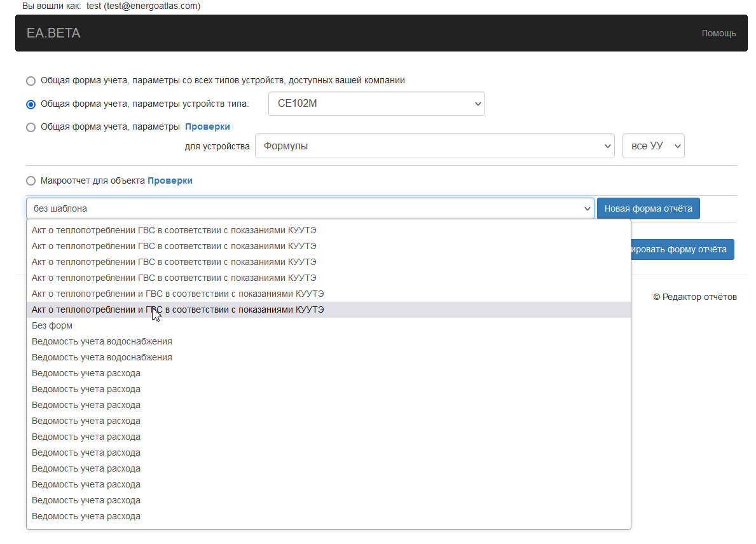The height and width of the screenshot is (544, 756).
Task: Click the Новая форма отчёта button
Action: click(x=648, y=208)
